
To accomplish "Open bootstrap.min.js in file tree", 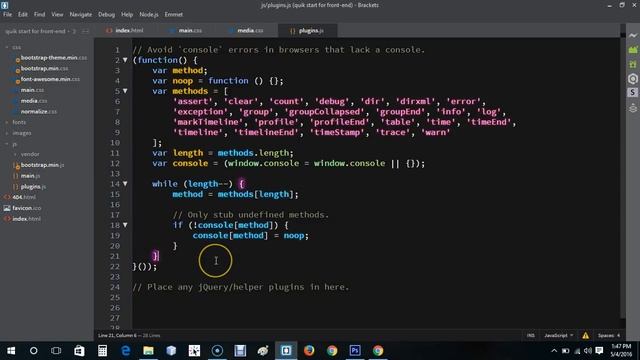I will tap(42, 165).
